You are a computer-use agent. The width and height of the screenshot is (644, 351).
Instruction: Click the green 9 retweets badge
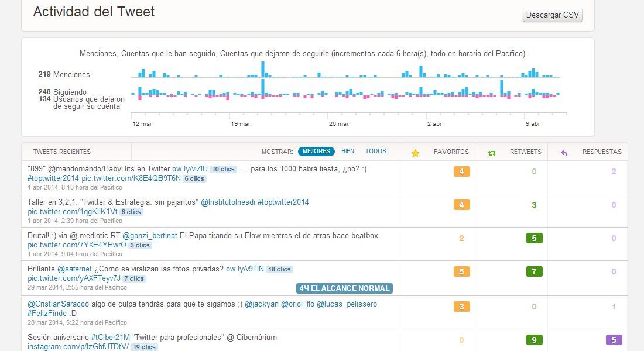click(x=534, y=340)
